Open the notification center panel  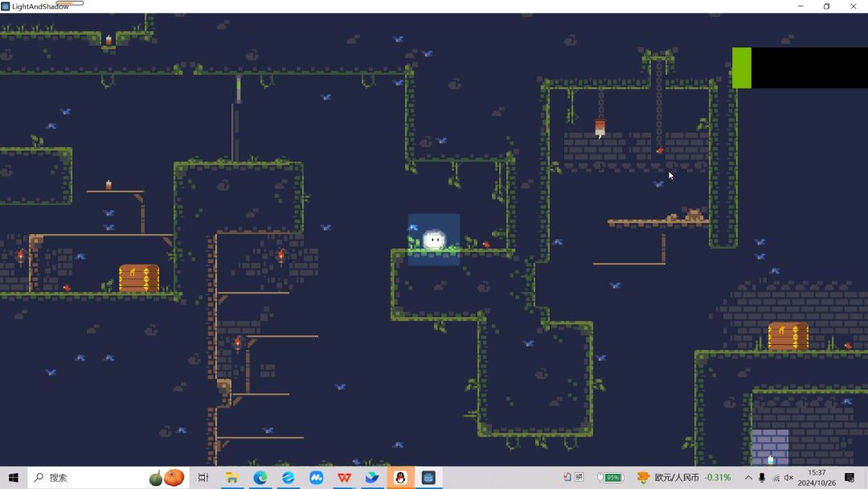click(x=850, y=478)
